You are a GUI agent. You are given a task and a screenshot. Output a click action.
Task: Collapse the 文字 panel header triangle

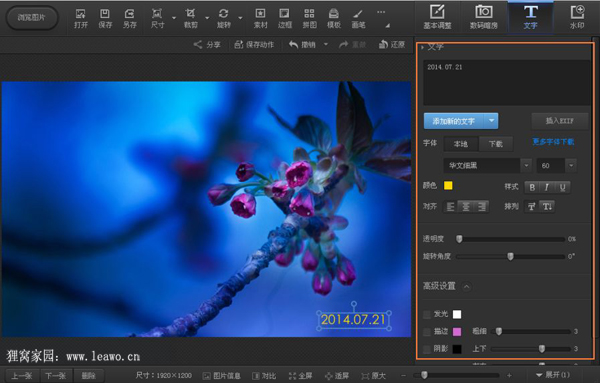(x=422, y=47)
